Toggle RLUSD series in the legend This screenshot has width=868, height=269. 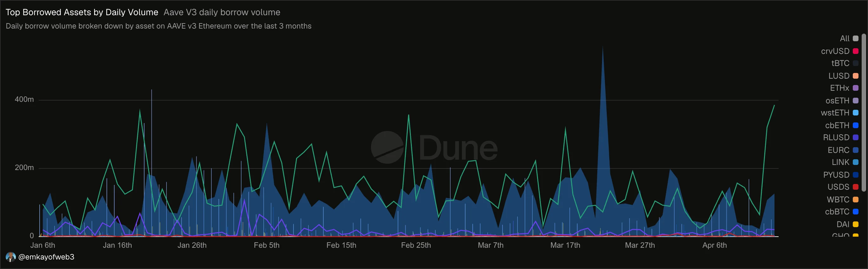coord(840,137)
